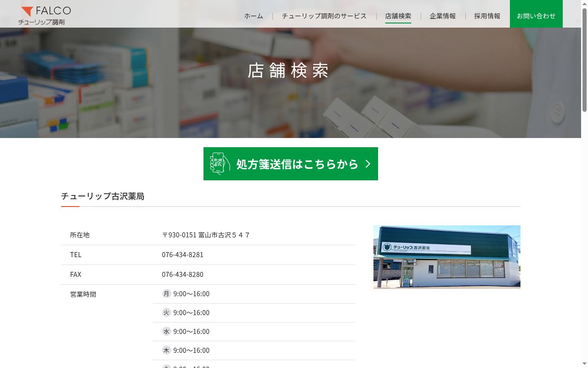Screen dimensions: 588x368
Task: Open the ホーム menu item
Action: pyautogui.click(x=254, y=16)
